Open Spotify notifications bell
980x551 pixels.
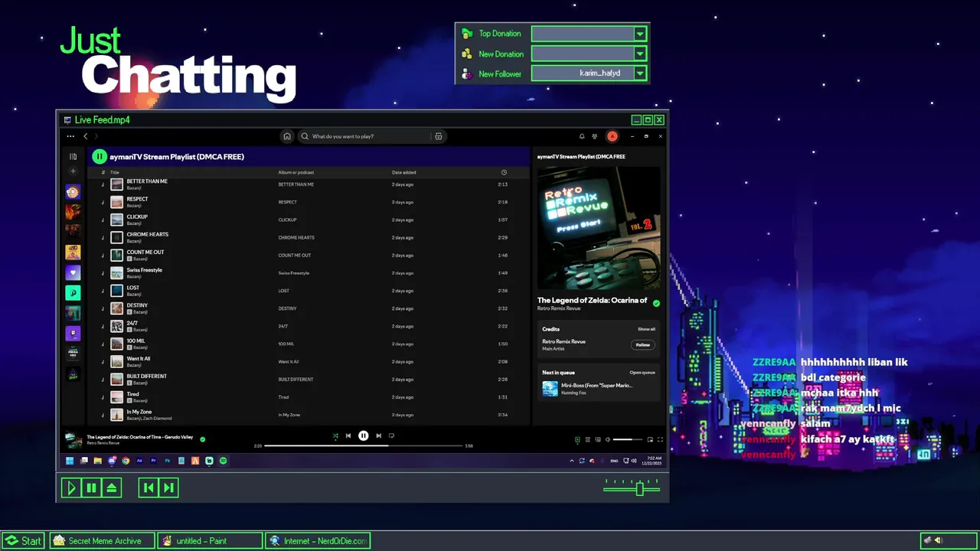click(582, 136)
